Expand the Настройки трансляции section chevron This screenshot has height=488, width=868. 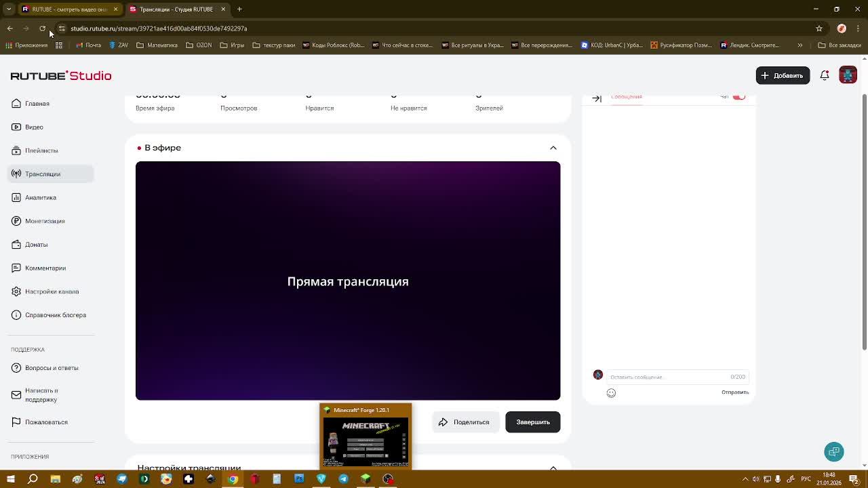click(553, 468)
